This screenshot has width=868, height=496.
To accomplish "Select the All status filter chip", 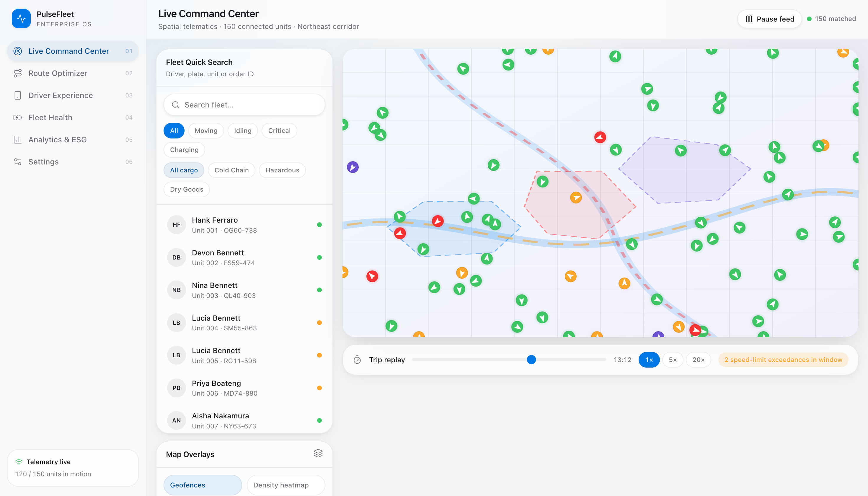I will point(174,131).
